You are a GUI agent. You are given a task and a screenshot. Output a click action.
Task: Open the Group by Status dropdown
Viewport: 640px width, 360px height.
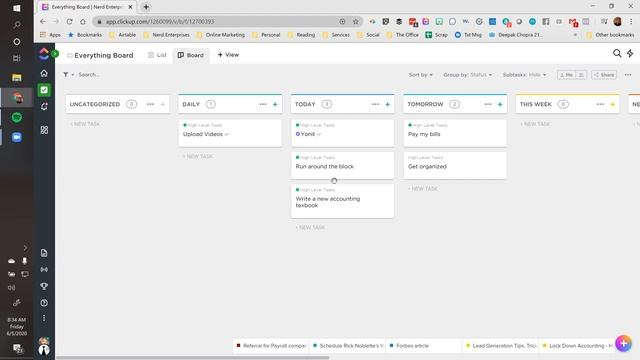click(468, 75)
